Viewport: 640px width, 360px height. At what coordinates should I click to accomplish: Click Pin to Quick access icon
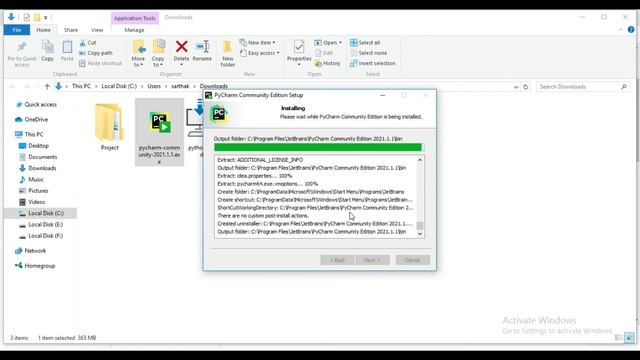pos(22,53)
